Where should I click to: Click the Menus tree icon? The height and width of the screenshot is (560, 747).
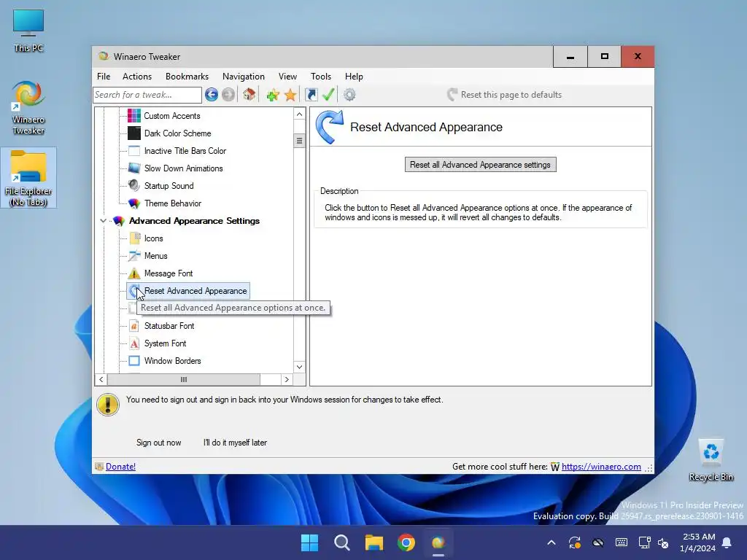[x=134, y=256]
